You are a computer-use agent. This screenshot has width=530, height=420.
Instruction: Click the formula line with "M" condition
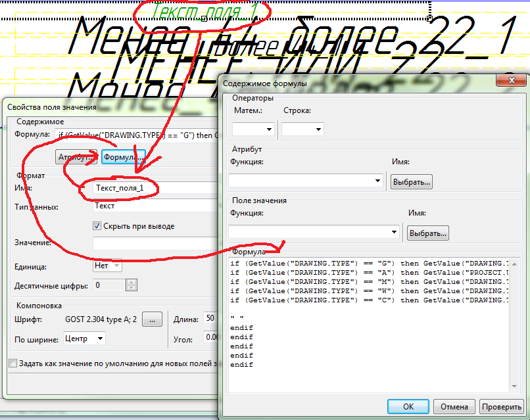click(369, 282)
